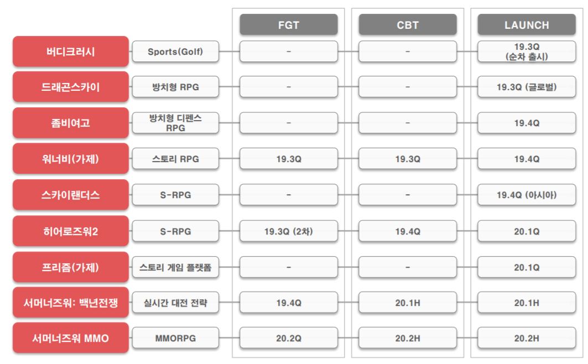Image resolution: width=588 pixels, height=364 pixels.
Task: Click the MMORPG genre box
Action: click(x=175, y=338)
